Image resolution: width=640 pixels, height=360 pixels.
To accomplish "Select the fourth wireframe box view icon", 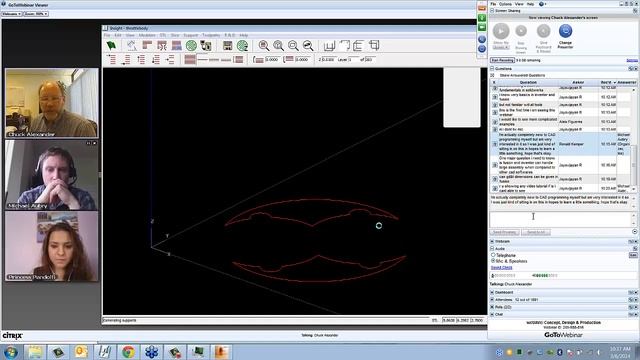I will pyautogui.click(x=373, y=45).
